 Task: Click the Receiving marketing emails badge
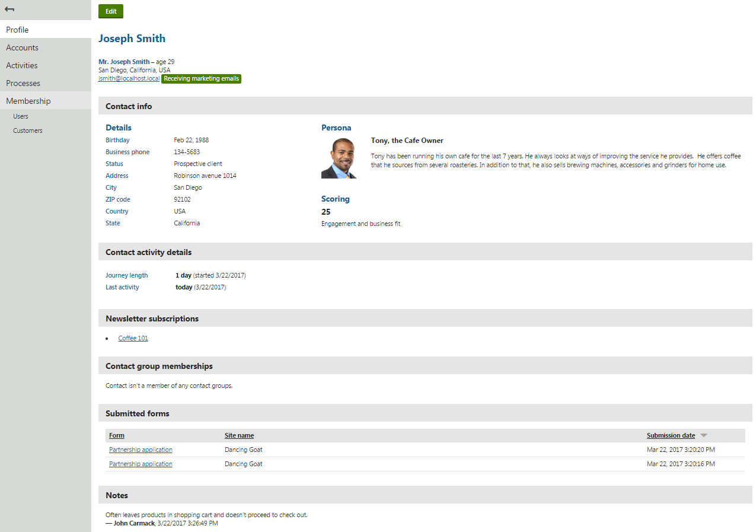pyautogui.click(x=201, y=78)
